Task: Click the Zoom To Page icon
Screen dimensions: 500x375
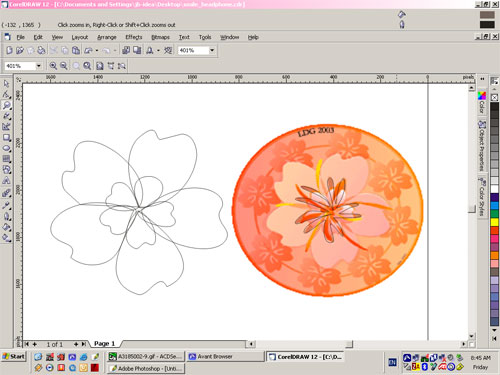Action: click(100, 66)
